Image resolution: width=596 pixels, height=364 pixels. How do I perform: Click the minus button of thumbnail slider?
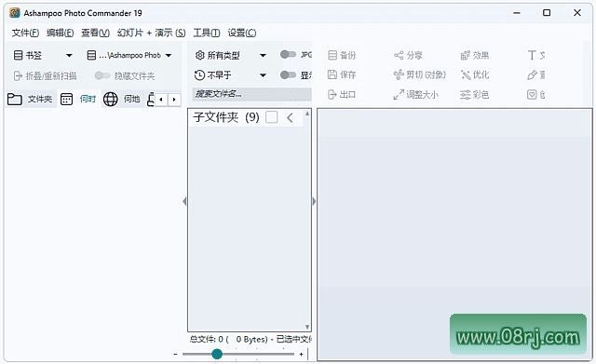[x=175, y=354]
